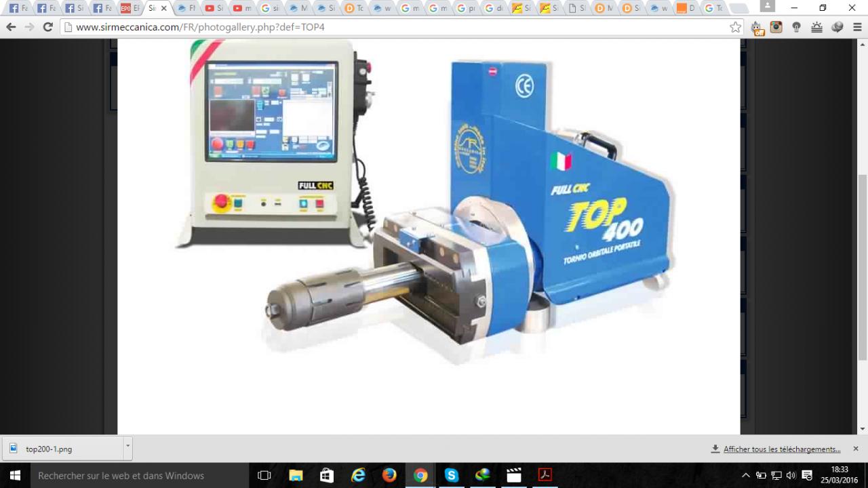Click Afficher tous les téléchargements link
Viewport: 868px width, 488px height.
pos(782,449)
